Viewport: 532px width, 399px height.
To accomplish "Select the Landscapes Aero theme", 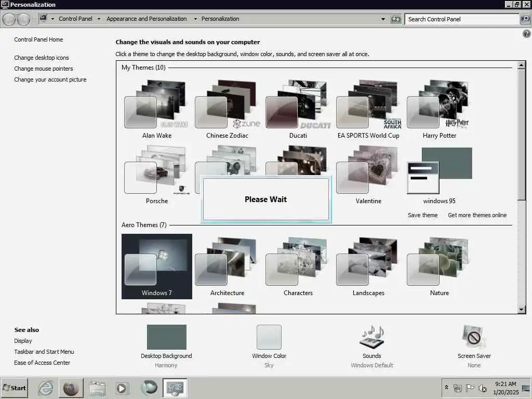I will pyautogui.click(x=368, y=267).
